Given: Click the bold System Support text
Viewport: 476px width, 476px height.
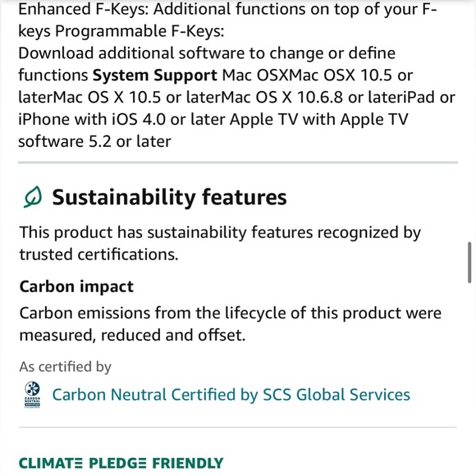Looking at the screenshot, I should click(x=155, y=76).
